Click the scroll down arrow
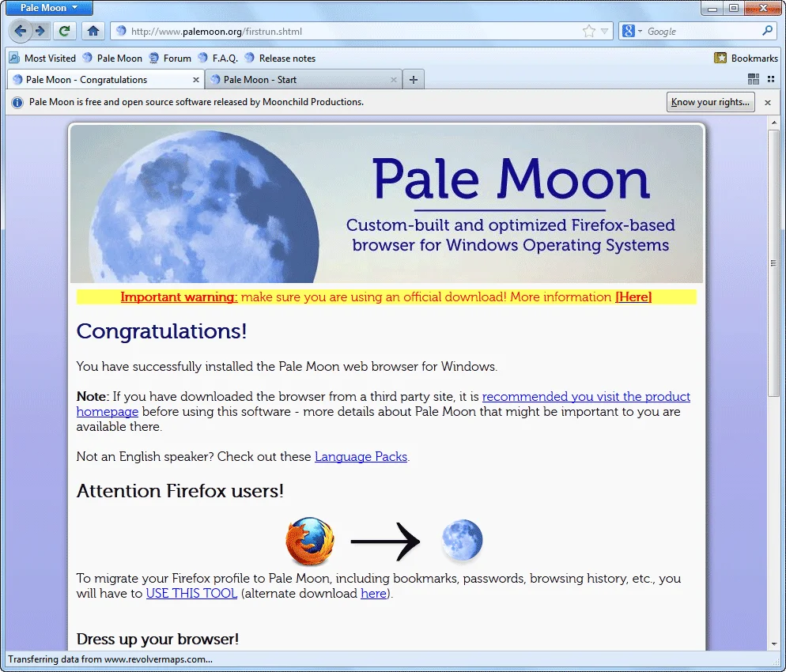The image size is (786, 672). point(774,644)
